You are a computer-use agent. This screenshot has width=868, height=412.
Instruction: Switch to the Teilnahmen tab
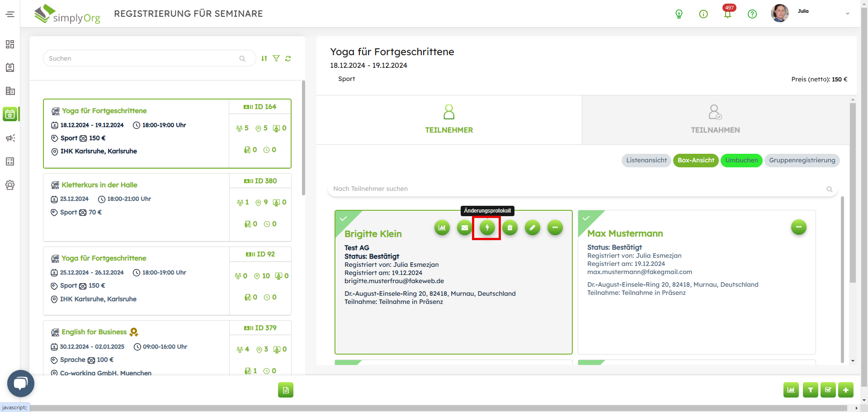(715, 120)
